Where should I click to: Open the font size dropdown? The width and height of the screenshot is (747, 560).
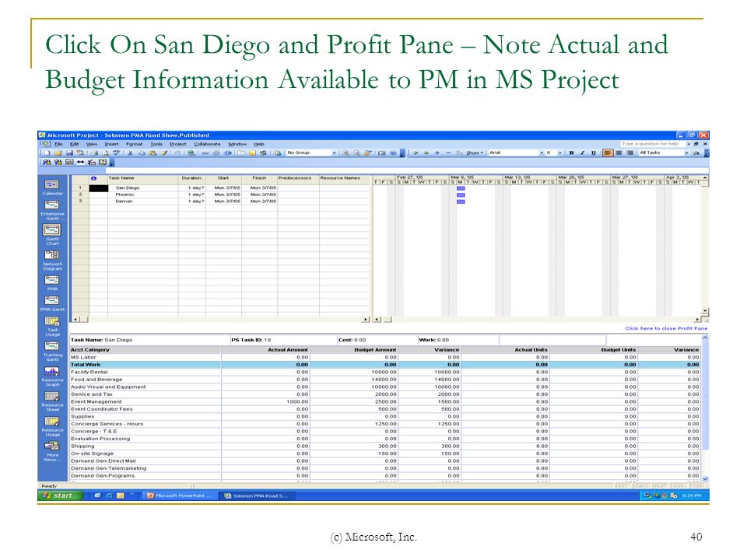560,153
